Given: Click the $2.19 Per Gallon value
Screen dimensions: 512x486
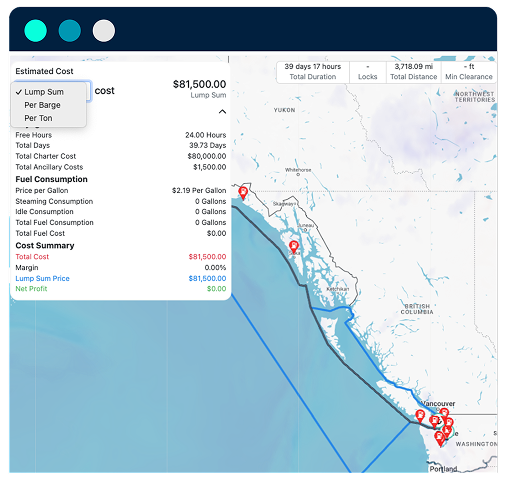Looking at the screenshot, I should point(199,190).
